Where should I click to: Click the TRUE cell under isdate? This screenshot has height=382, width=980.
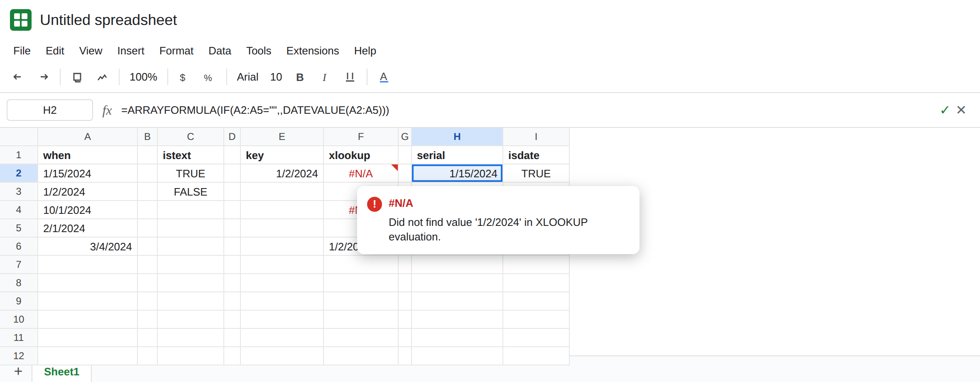click(536, 173)
